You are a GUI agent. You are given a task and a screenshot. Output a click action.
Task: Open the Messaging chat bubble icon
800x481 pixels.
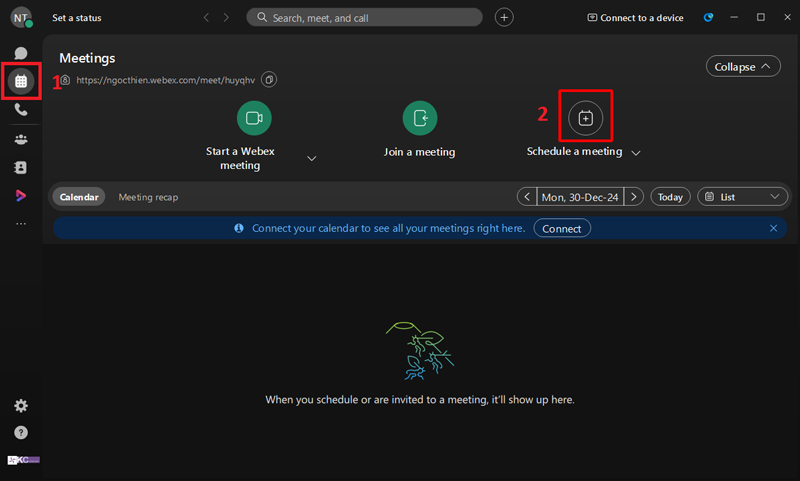[21, 53]
